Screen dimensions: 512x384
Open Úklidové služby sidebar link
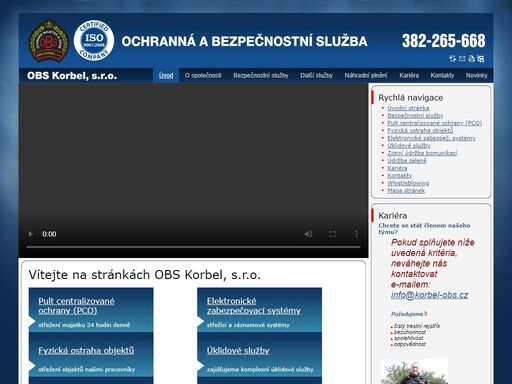coord(409,146)
